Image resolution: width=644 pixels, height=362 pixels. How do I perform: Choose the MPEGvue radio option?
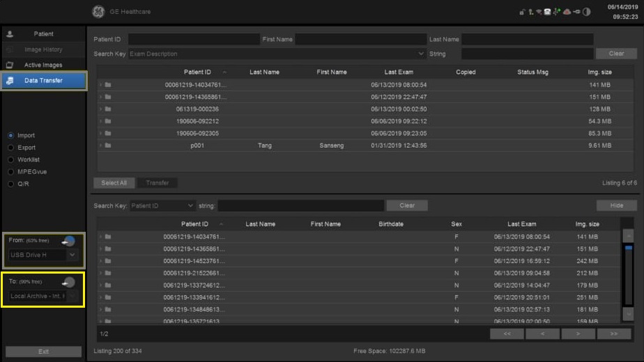[10, 171]
